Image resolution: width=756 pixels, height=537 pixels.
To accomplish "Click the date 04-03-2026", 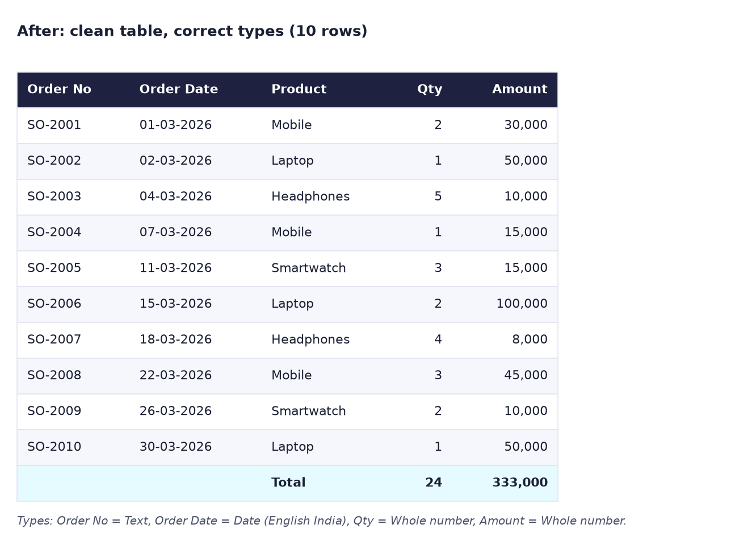I will click(175, 197).
